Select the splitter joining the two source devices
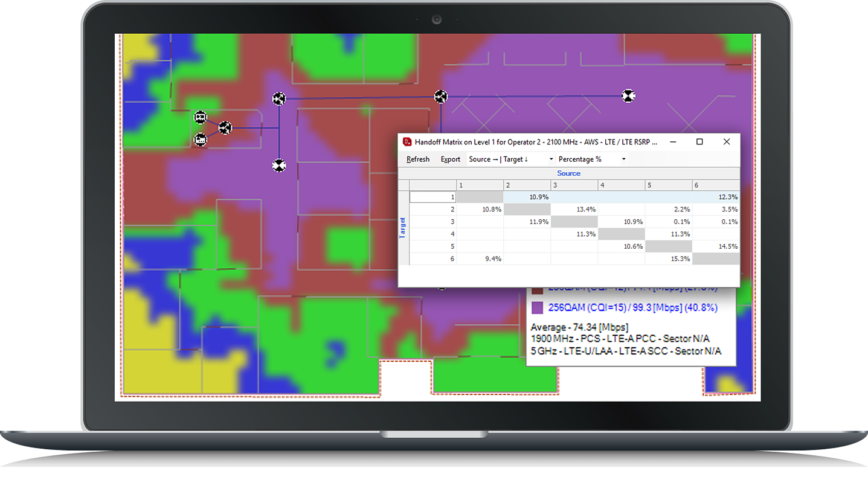The image size is (868, 497). pos(225,127)
